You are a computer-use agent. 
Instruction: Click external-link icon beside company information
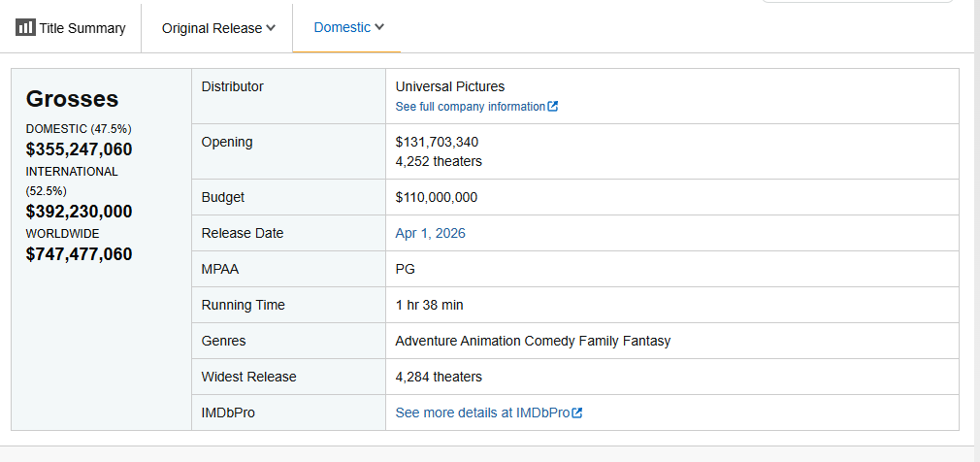(x=553, y=107)
